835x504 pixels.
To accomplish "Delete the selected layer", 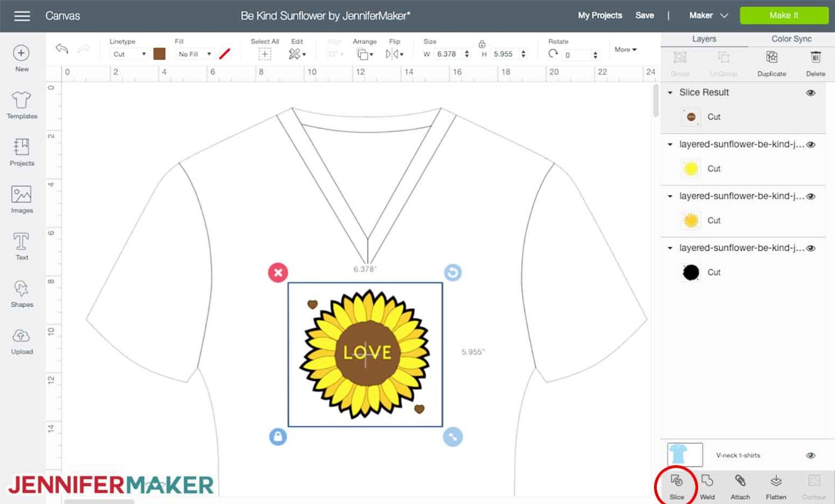I will 815,63.
